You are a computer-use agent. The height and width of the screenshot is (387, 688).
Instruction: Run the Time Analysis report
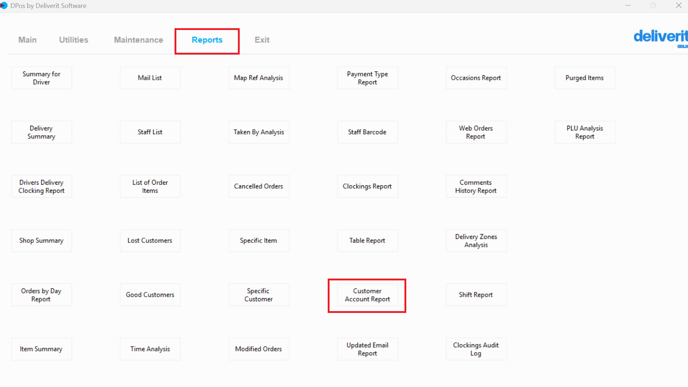[x=150, y=349]
